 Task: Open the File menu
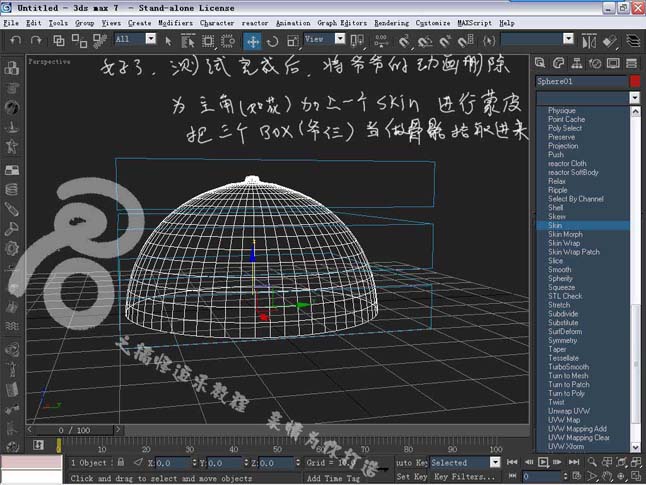[11, 23]
